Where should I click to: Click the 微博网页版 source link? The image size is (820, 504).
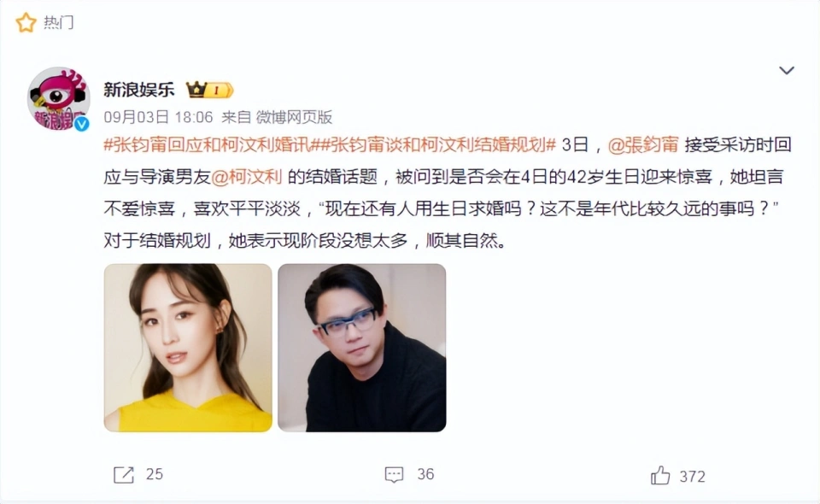(294, 117)
